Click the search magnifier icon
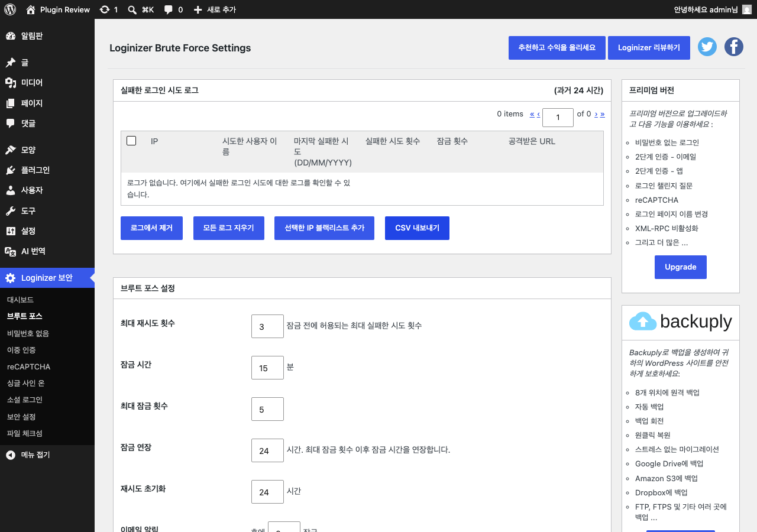This screenshot has width=757, height=532. pos(132,9)
